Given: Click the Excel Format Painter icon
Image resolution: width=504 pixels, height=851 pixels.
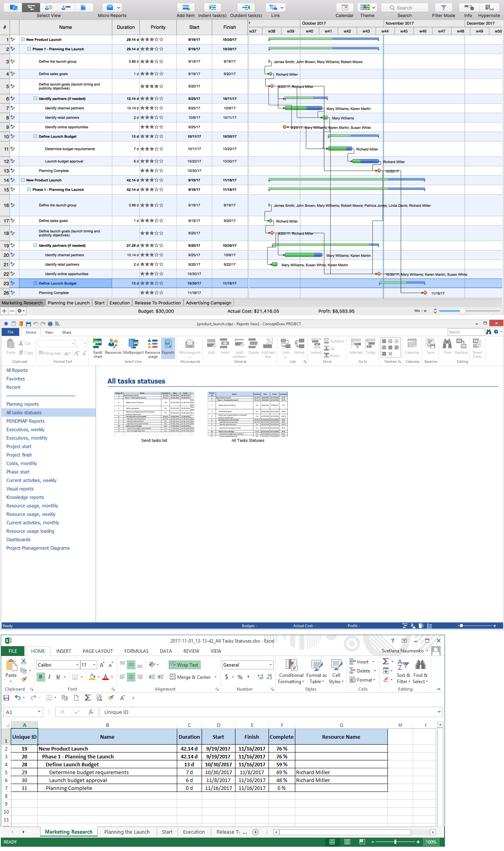Looking at the screenshot, I should pyautogui.click(x=24, y=679).
